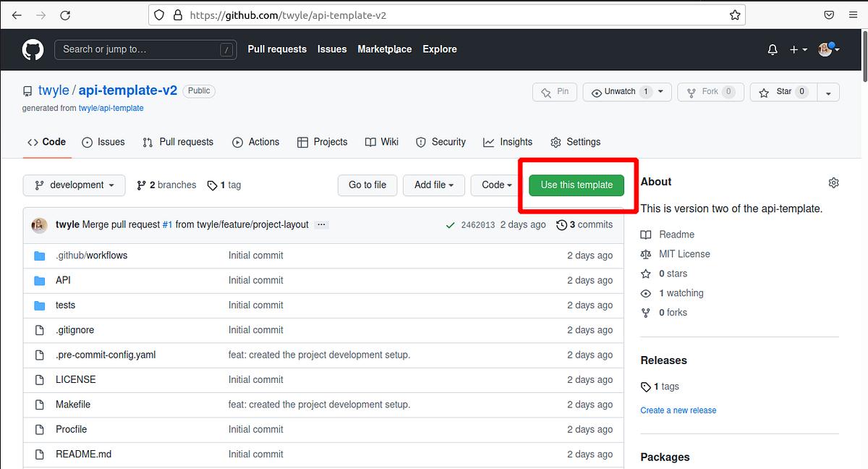The image size is (868, 469).
Task: Open the development branch selector
Action: click(74, 185)
